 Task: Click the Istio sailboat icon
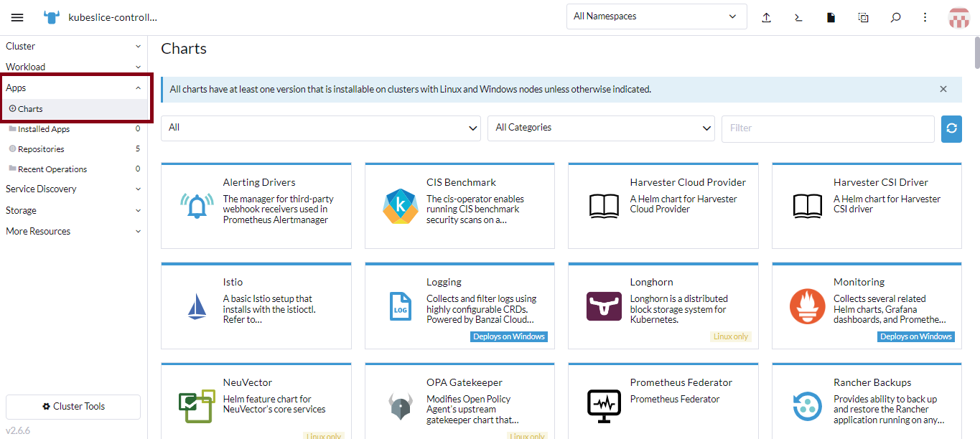[x=197, y=306]
